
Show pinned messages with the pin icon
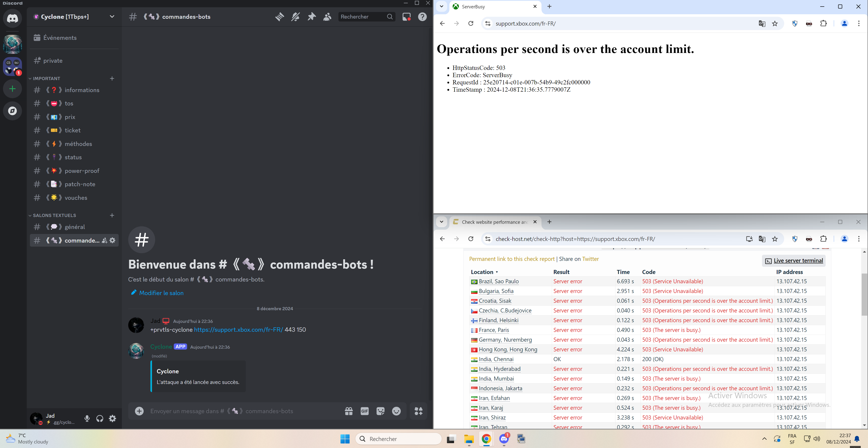[x=311, y=17]
